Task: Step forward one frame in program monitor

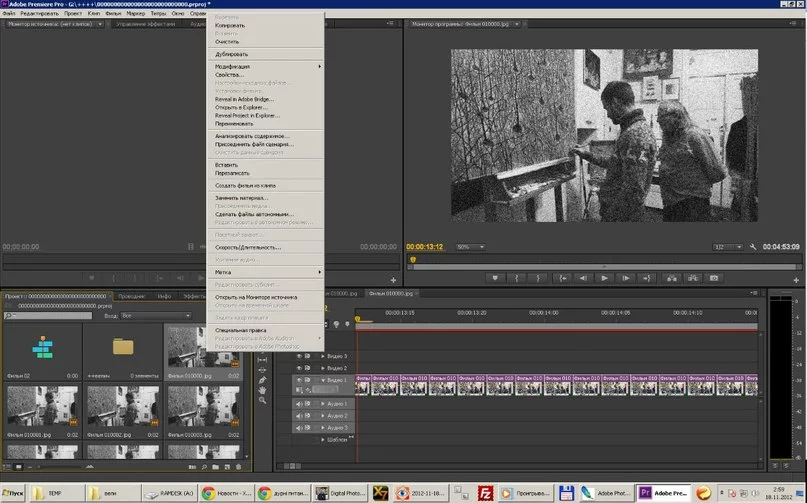Action: click(626, 278)
